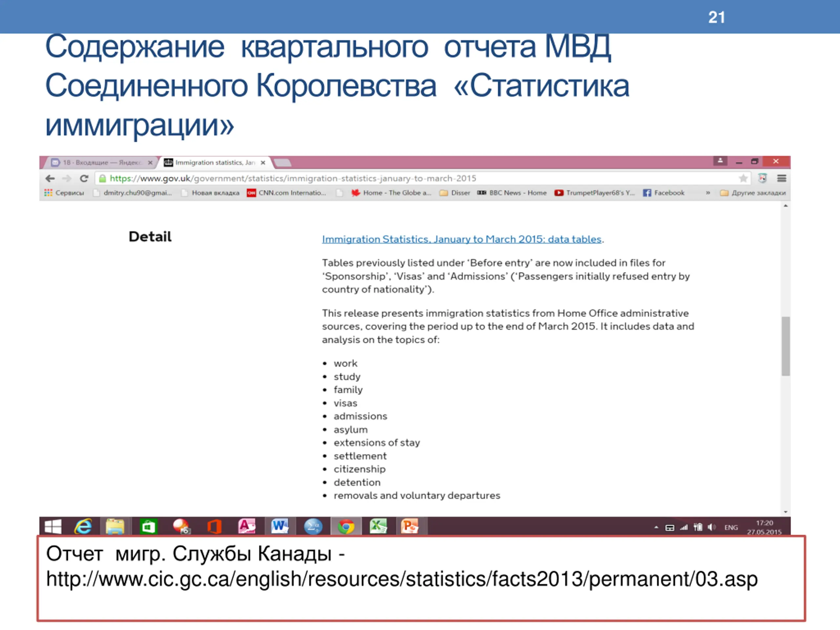Screen dimensions: 840x630
Task: Click the extension icon beside star
Action: (x=762, y=178)
